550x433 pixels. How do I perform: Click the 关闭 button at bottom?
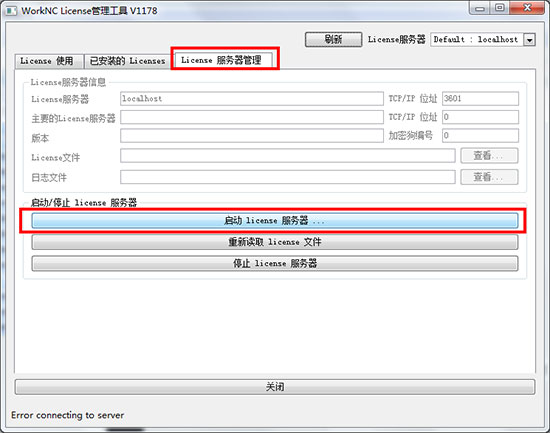coord(275,387)
